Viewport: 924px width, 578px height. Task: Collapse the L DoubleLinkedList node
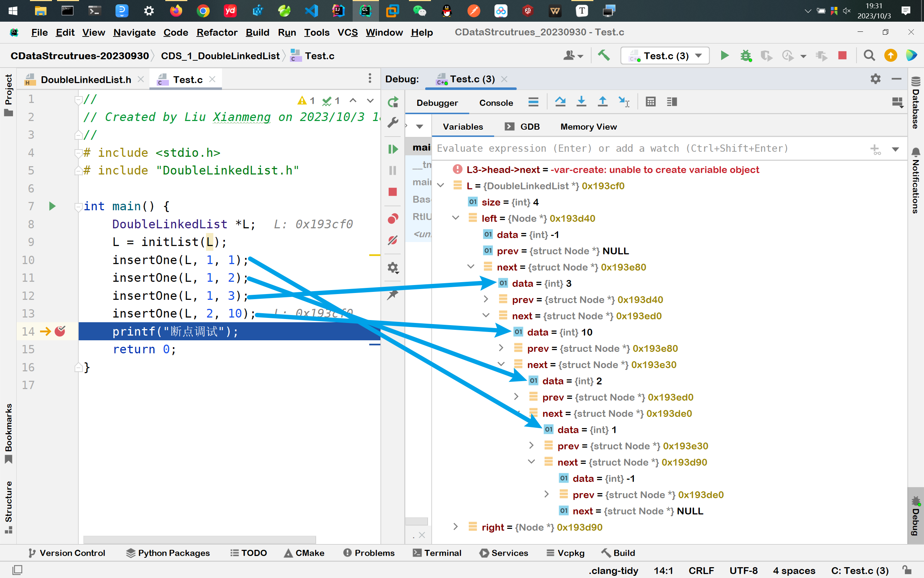pos(441,186)
